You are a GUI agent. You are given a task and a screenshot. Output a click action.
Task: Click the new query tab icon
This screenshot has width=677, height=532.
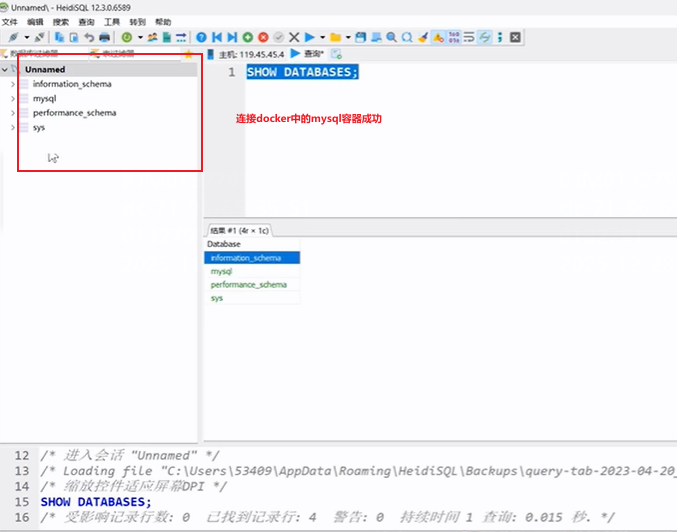tap(336, 54)
